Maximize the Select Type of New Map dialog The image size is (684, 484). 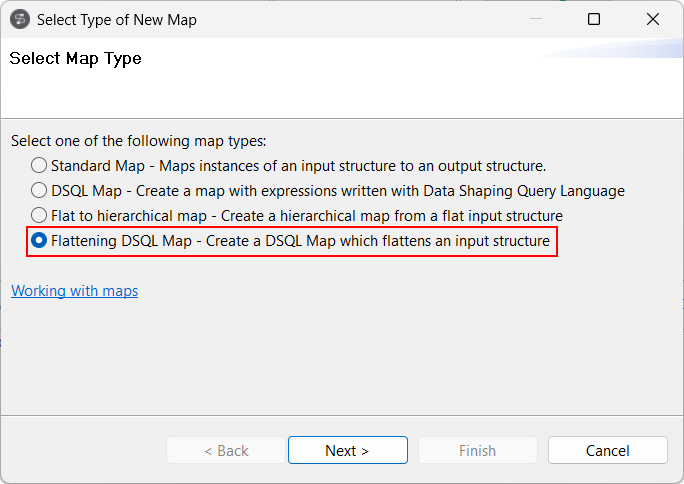(594, 19)
